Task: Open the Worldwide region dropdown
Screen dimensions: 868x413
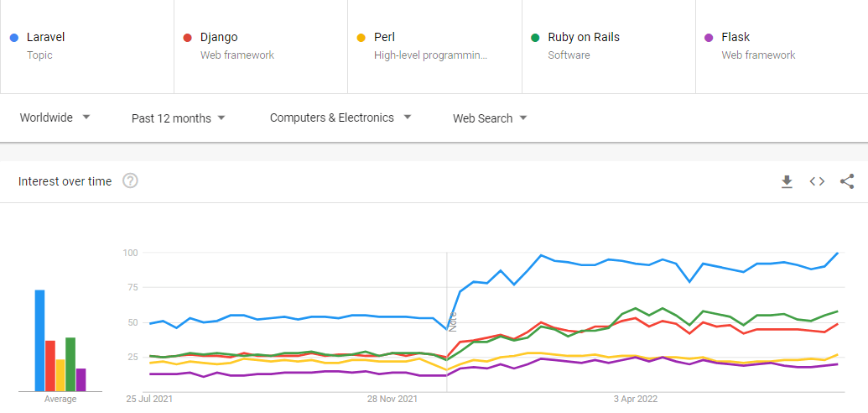Action: point(55,118)
